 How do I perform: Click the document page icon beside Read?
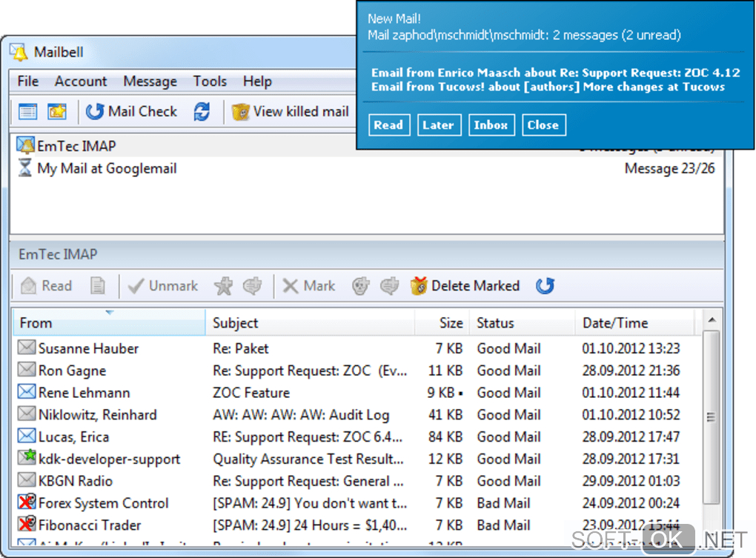point(97,286)
